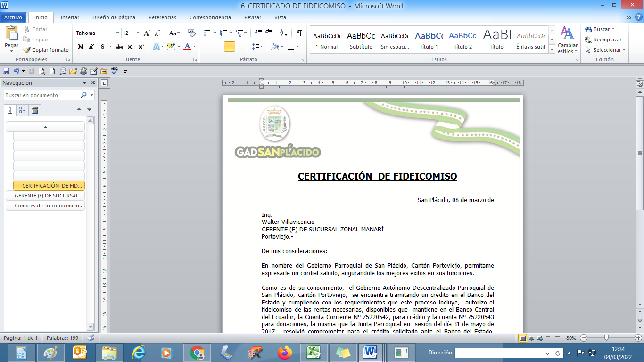Switch to the Insertar ribbon tab
This screenshot has width=644, height=362.
coord(70,17)
